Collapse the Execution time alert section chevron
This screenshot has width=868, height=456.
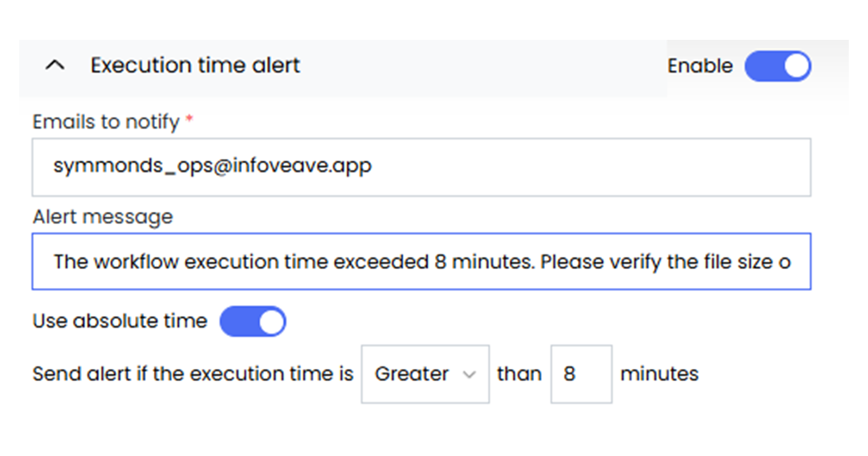tap(55, 65)
